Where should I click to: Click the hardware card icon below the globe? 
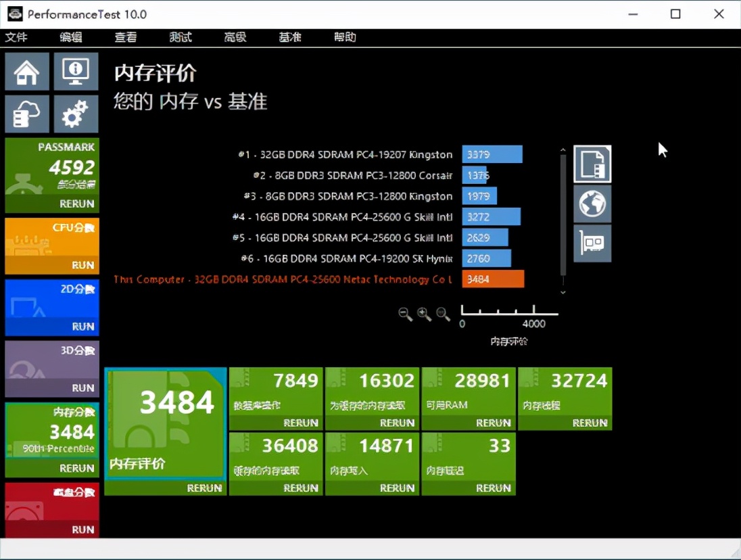pyautogui.click(x=592, y=243)
